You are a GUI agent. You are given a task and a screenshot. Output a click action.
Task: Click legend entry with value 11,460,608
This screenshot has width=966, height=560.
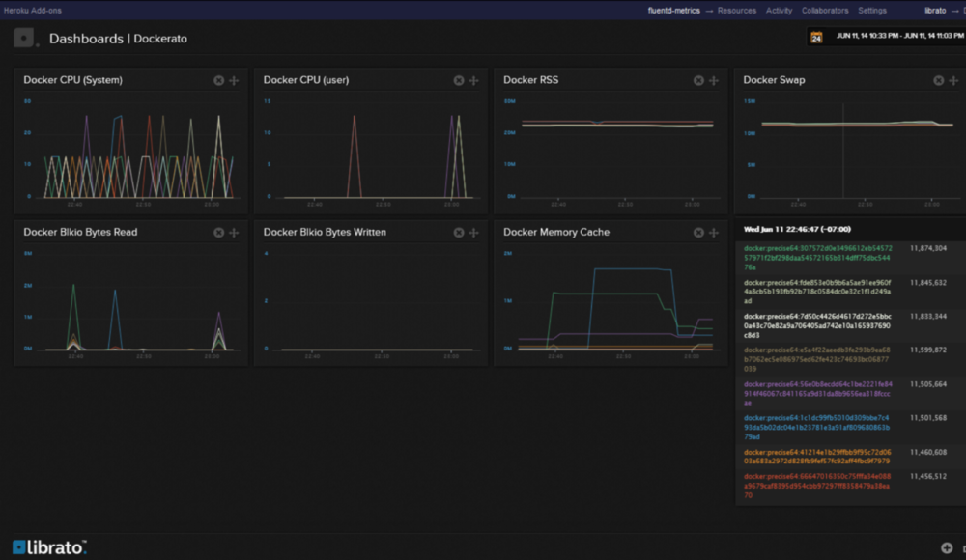pyautogui.click(x=850, y=457)
